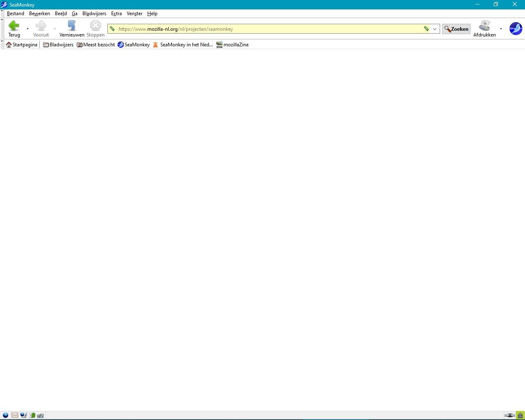
Task: Click inside the URL address field
Action: (267, 29)
